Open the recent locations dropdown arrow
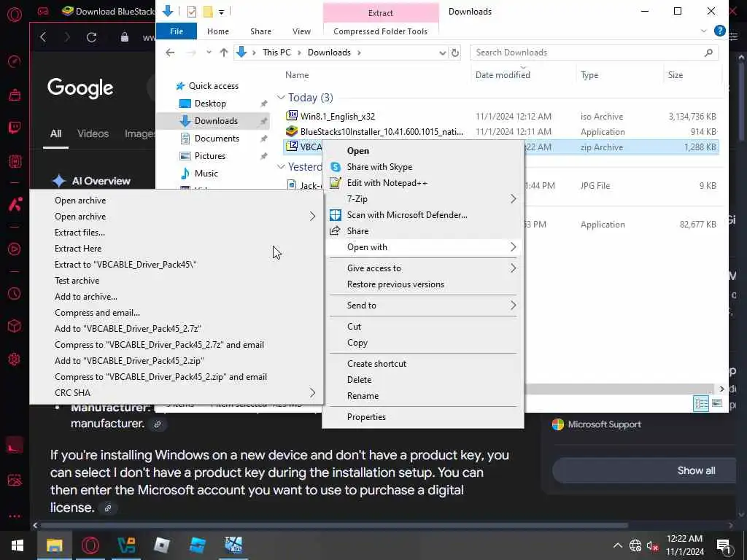 209,52
